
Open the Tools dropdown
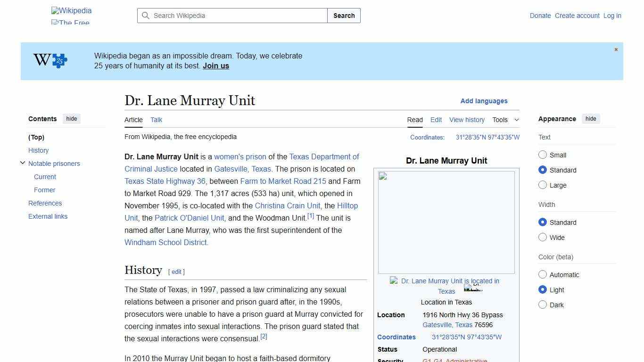coord(505,120)
